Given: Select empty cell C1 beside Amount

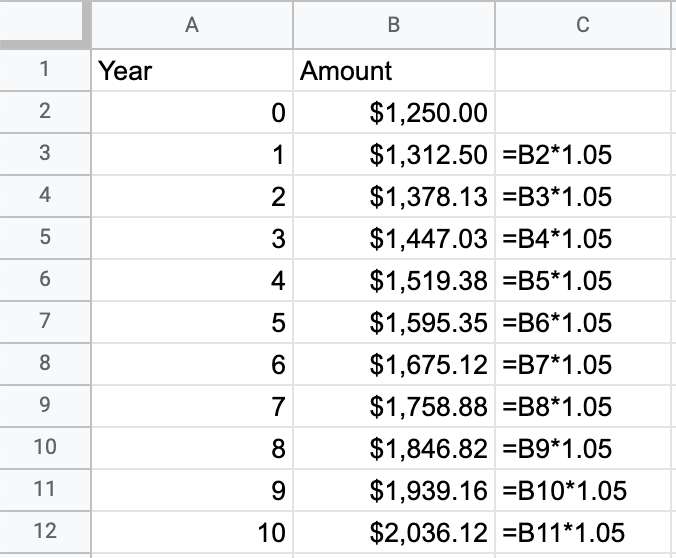Looking at the screenshot, I should coord(583,70).
